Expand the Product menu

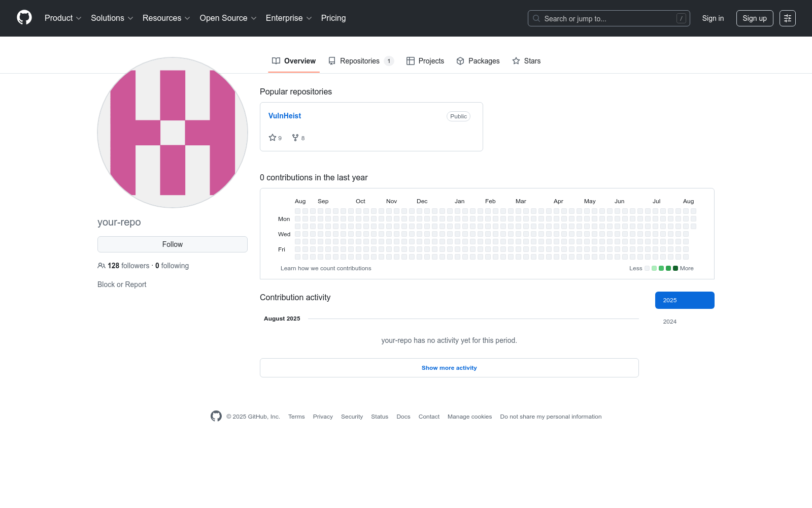point(63,18)
